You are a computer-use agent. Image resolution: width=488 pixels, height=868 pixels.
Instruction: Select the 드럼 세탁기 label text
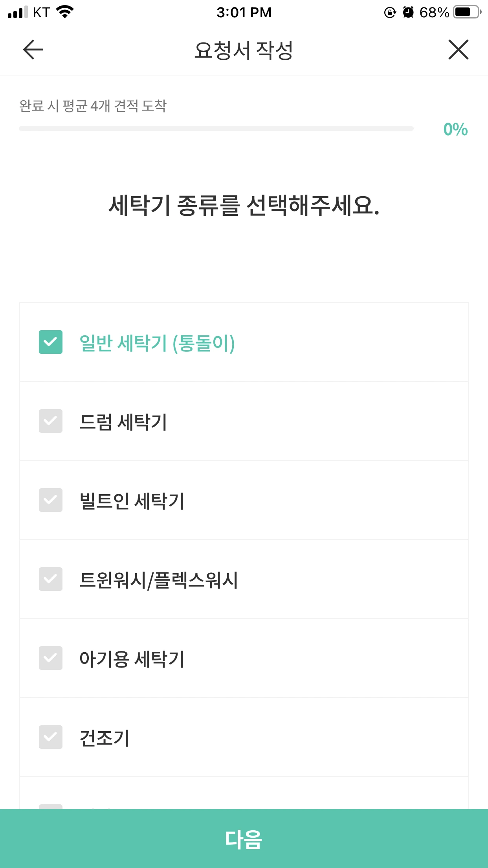tap(123, 422)
